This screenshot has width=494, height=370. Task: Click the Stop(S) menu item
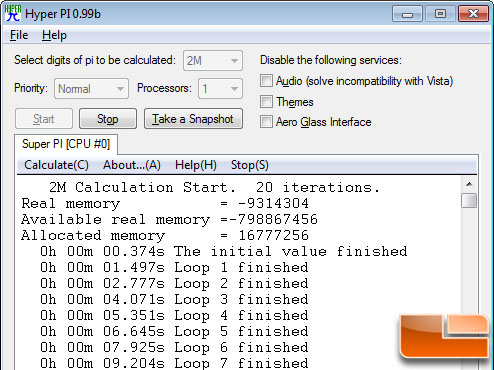pos(250,165)
